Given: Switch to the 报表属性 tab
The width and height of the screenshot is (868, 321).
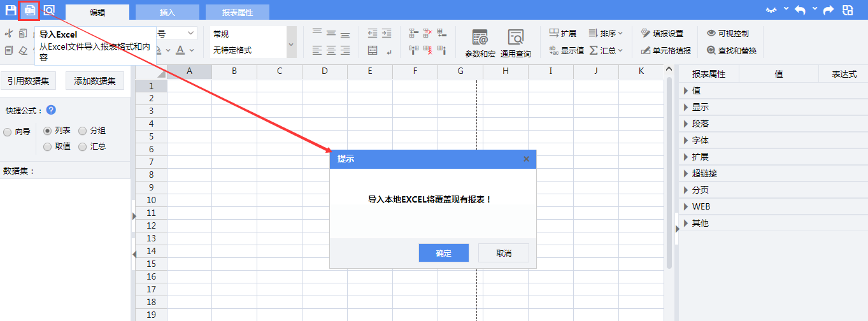Looking at the screenshot, I should 237,12.
